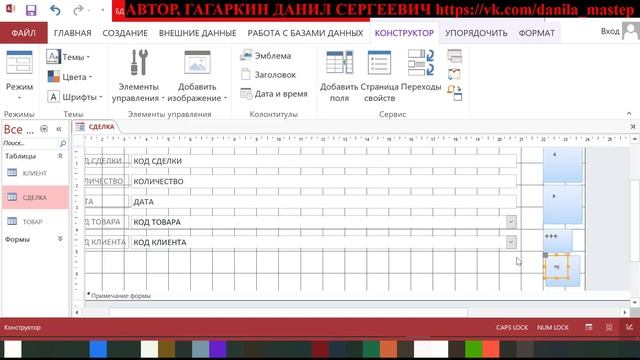Open the Темы dropdown
The image size is (640, 360).
click(68, 57)
